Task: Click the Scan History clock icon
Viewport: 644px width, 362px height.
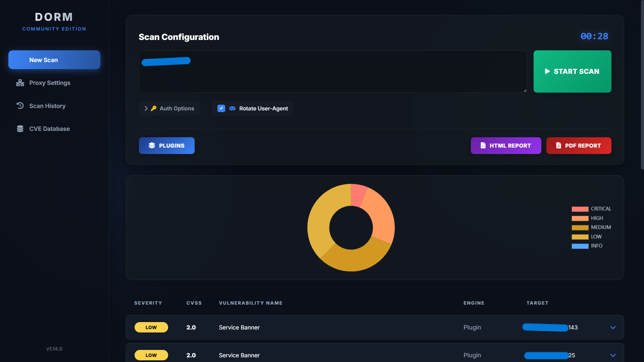Action: click(x=20, y=106)
